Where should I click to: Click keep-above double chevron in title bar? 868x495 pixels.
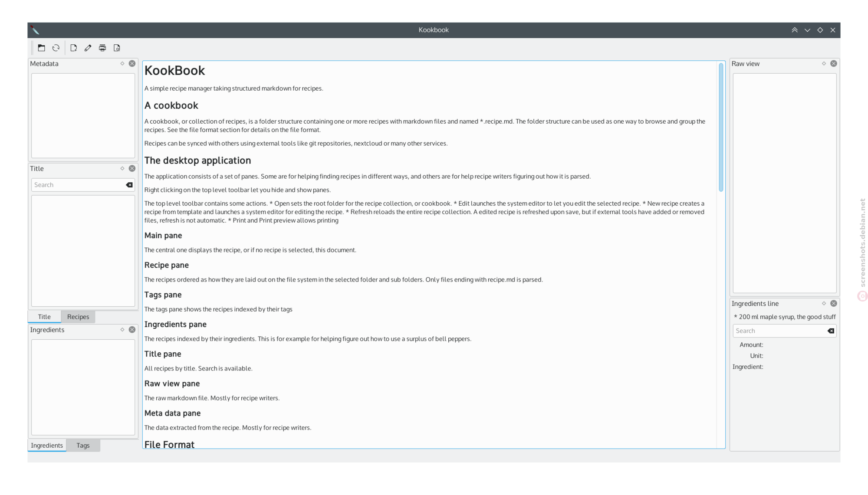(795, 30)
